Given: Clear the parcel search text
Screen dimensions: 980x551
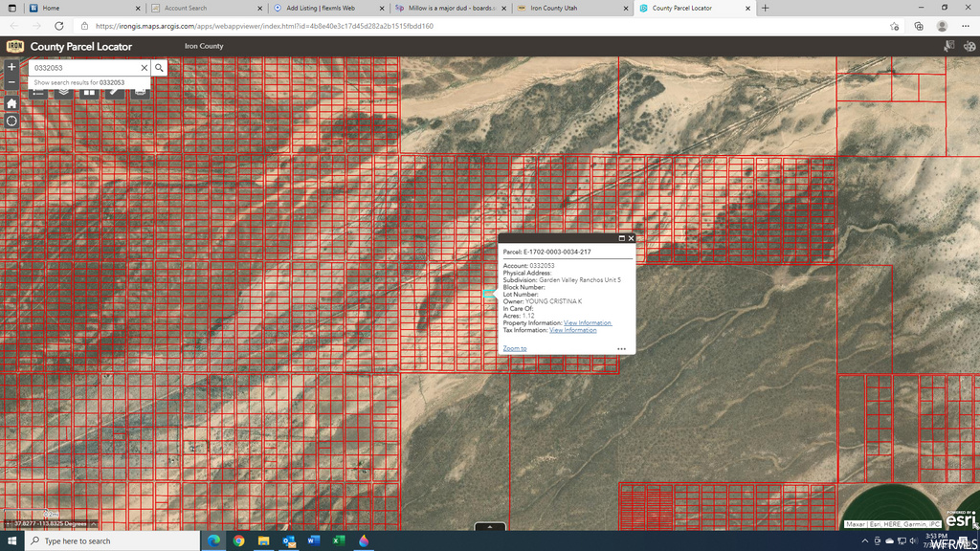Looking at the screenshot, I should click(145, 68).
